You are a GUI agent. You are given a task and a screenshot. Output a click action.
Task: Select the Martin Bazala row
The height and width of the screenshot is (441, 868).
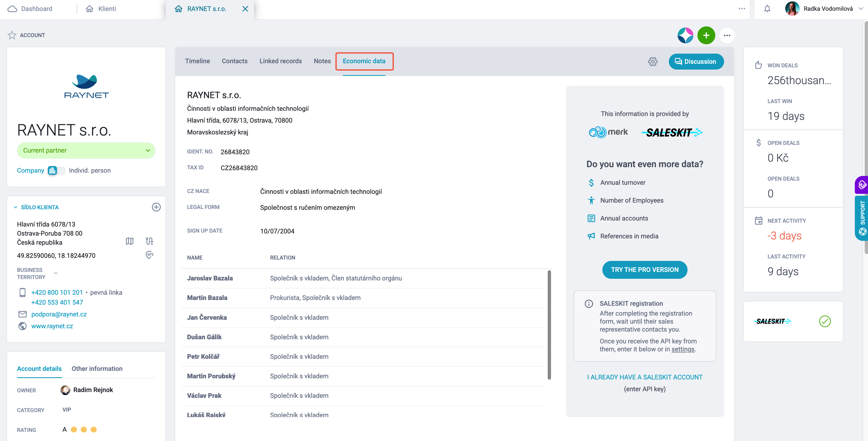click(x=364, y=298)
